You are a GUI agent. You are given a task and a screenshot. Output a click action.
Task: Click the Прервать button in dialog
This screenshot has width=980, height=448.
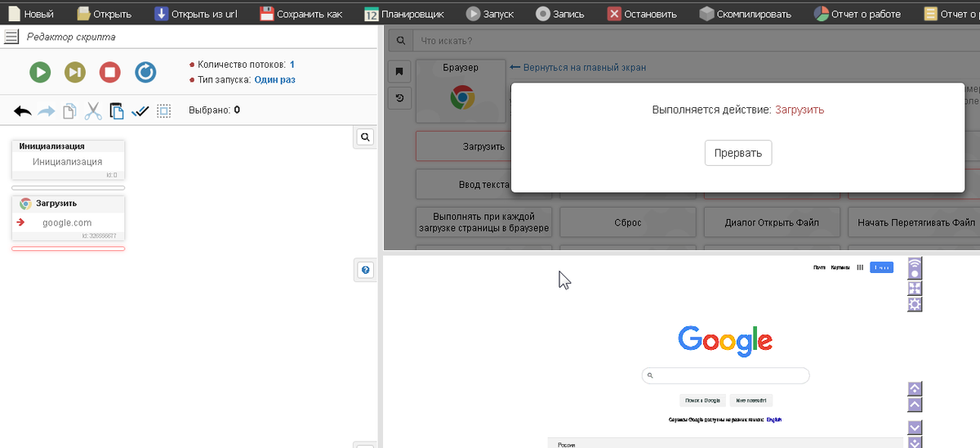(738, 153)
